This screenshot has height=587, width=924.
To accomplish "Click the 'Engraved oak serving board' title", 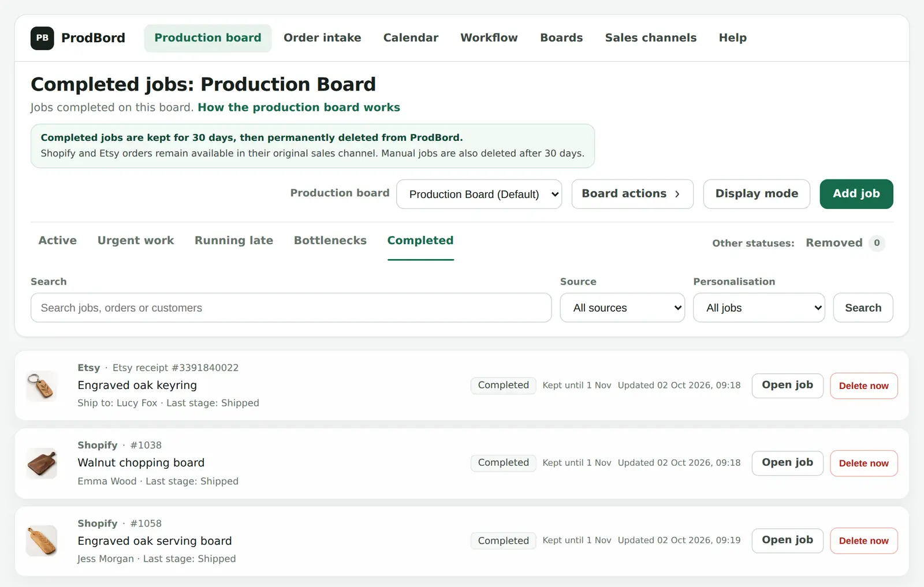I will point(155,541).
